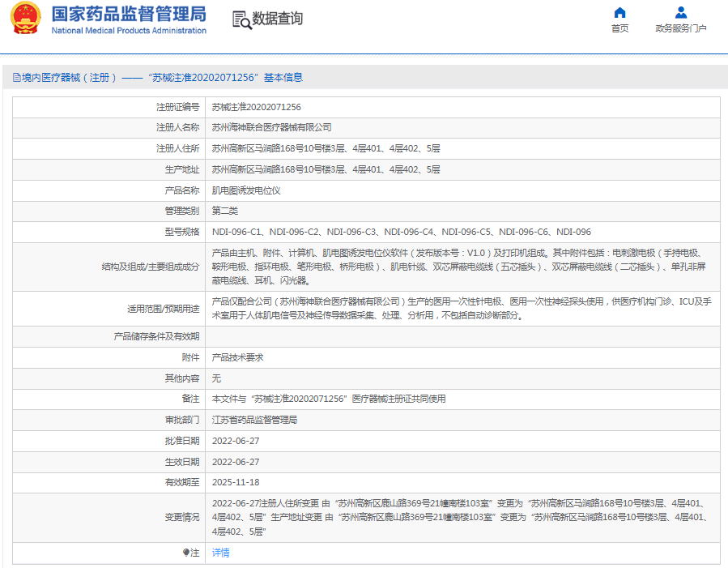Open the 产品技术要求 attachment entry
This screenshot has height=568, width=728.
[237, 357]
